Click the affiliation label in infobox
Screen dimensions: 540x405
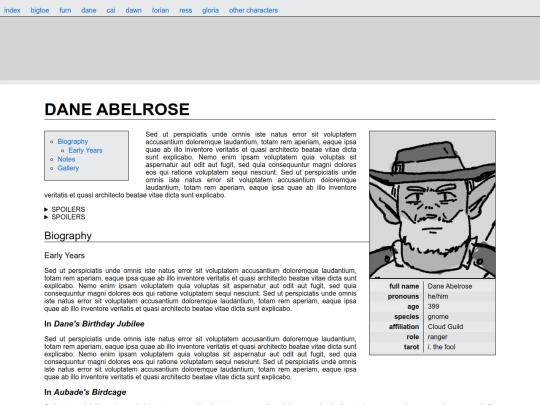click(x=404, y=326)
